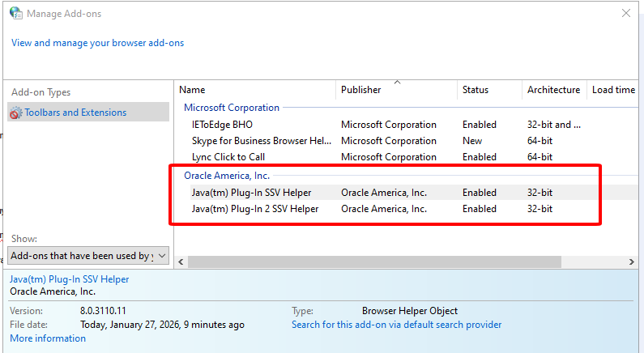Open the More information link
The height and width of the screenshot is (353, 644).
48,338
